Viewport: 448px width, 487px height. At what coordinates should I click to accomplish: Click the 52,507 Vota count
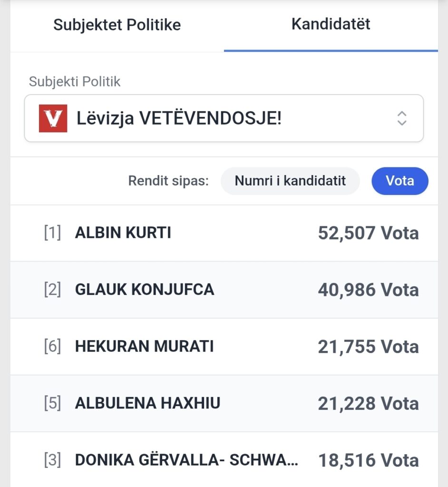(368, 233)
